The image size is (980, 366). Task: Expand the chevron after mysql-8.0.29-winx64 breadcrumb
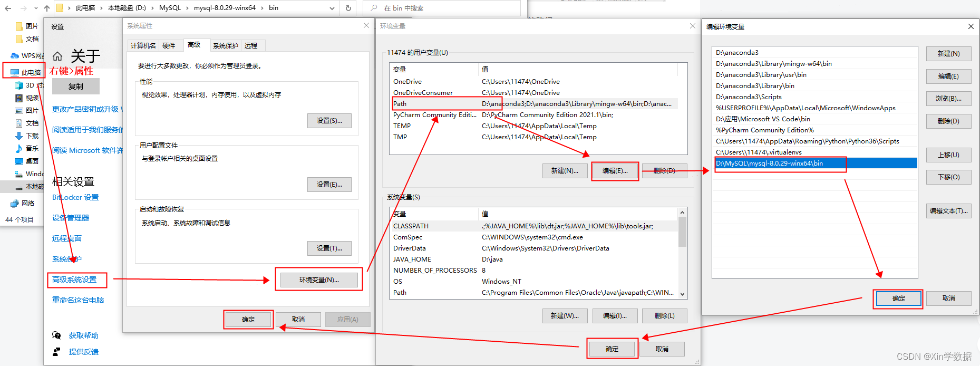point(262,8)
